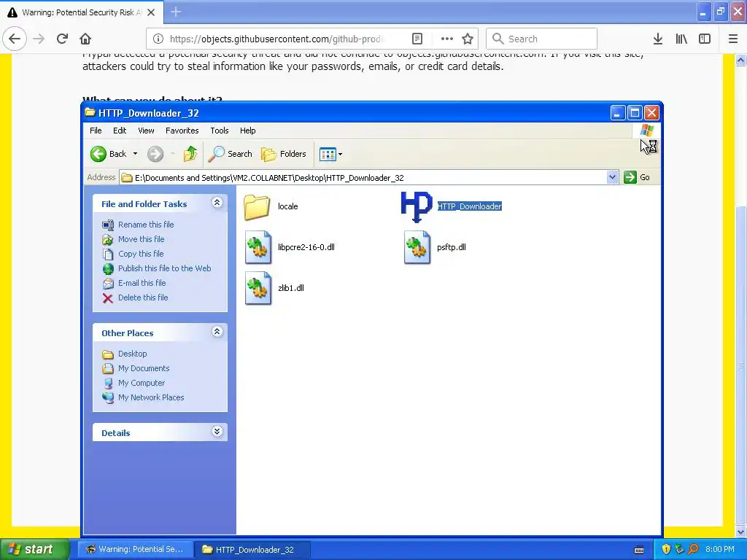This screenshot has width=747, height=560.
Task: Click the browser forward arrow button
Action: pos(39,39)
